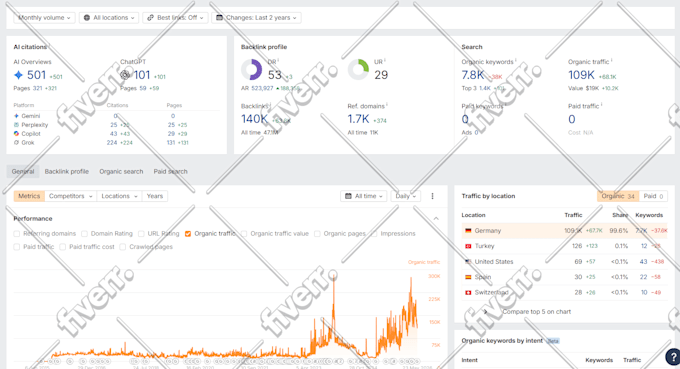Click the Turkey flag icon
The image size is (680, 369).
point(468,246)
